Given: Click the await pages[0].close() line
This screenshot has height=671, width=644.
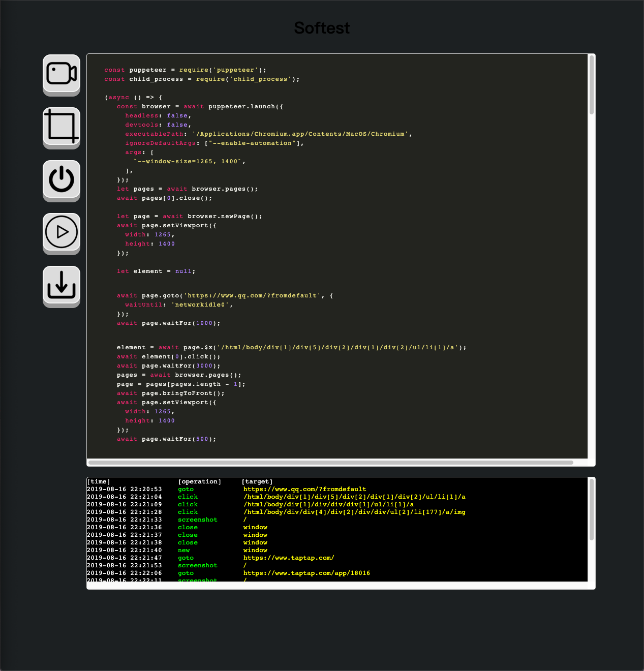Looking at the screenshot, I should tap(165, 198).
